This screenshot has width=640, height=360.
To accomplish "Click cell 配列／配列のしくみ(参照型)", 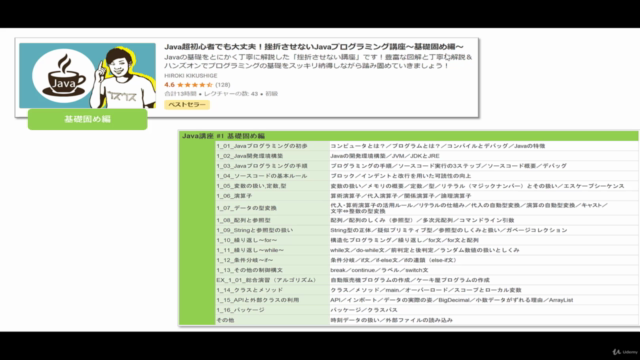I will tap(484, 220).
